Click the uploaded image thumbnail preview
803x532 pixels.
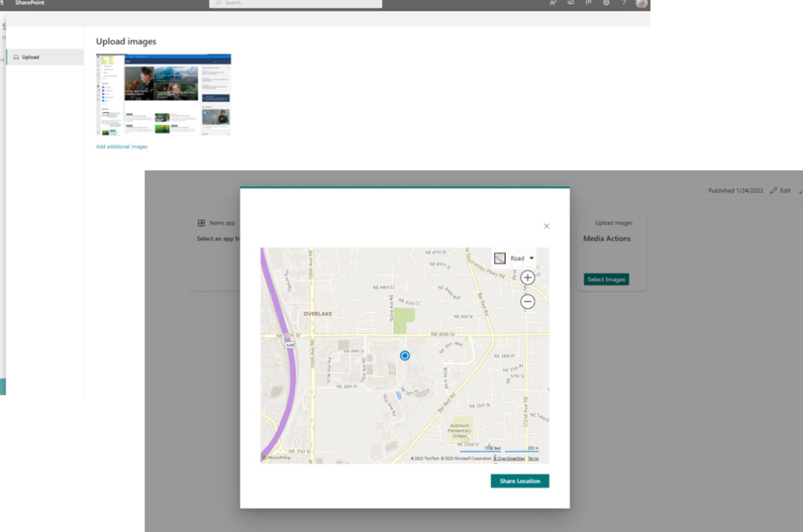[163, 95]
